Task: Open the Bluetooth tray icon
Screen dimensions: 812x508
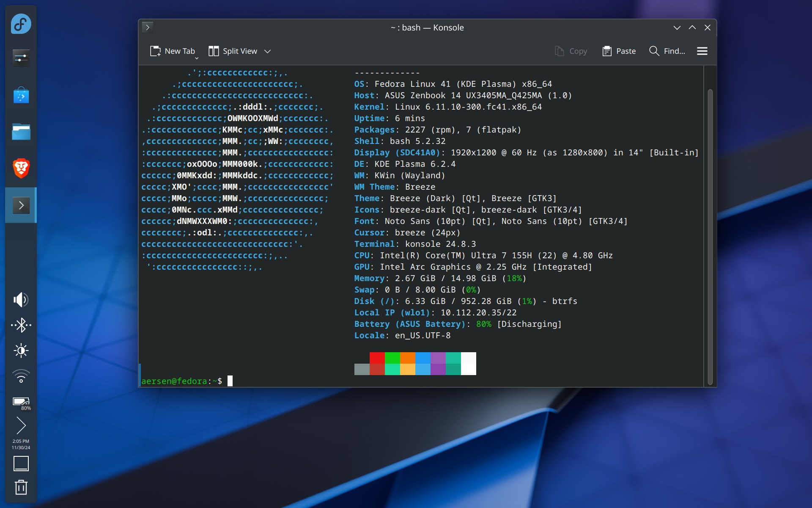Action: tap(21, 325)
